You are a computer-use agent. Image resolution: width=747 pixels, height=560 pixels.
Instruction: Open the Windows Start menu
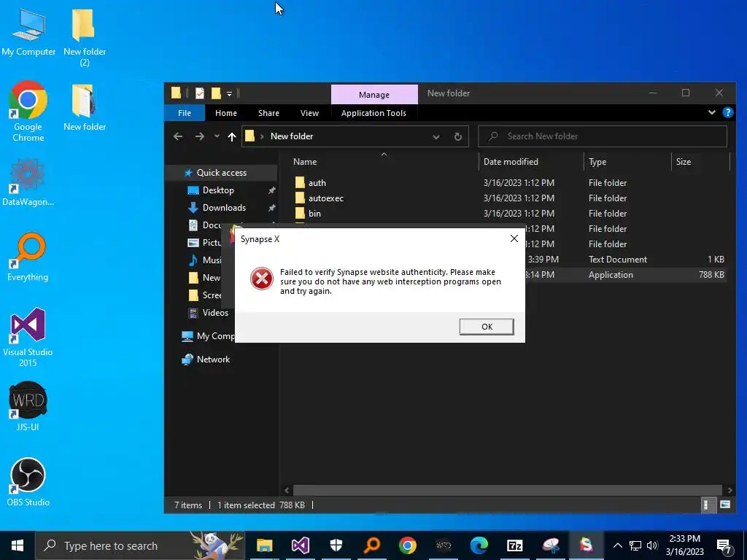pos(18,545)
